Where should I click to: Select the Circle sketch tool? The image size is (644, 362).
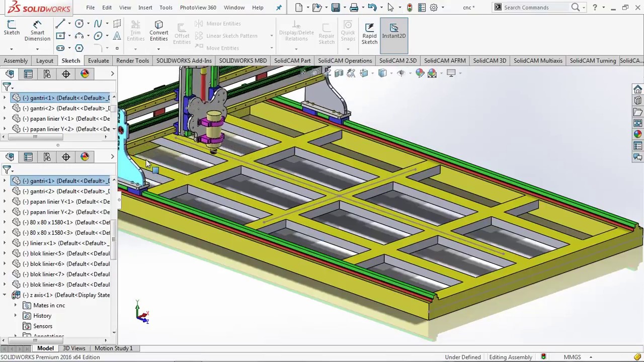(x=79, y=24)
